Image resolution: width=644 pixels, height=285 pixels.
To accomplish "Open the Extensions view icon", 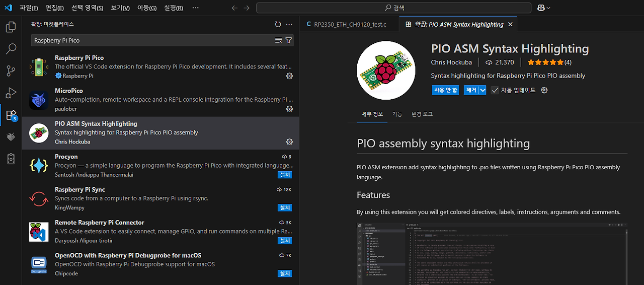I will [x=11, y=115].
